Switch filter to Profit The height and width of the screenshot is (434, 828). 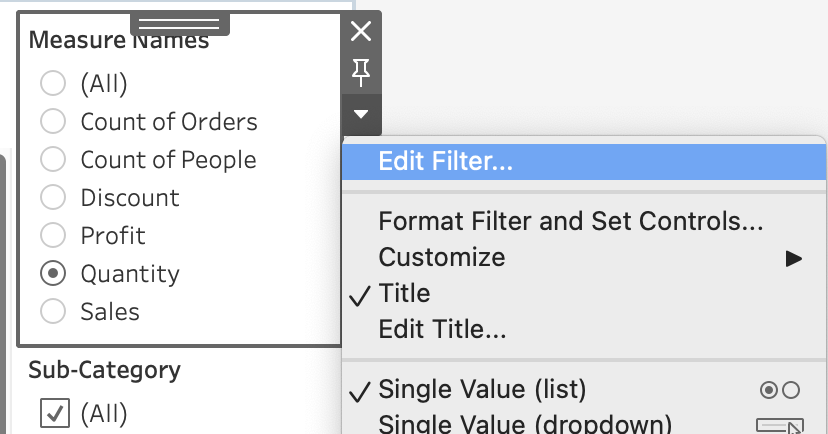click(x=53, y=236)
